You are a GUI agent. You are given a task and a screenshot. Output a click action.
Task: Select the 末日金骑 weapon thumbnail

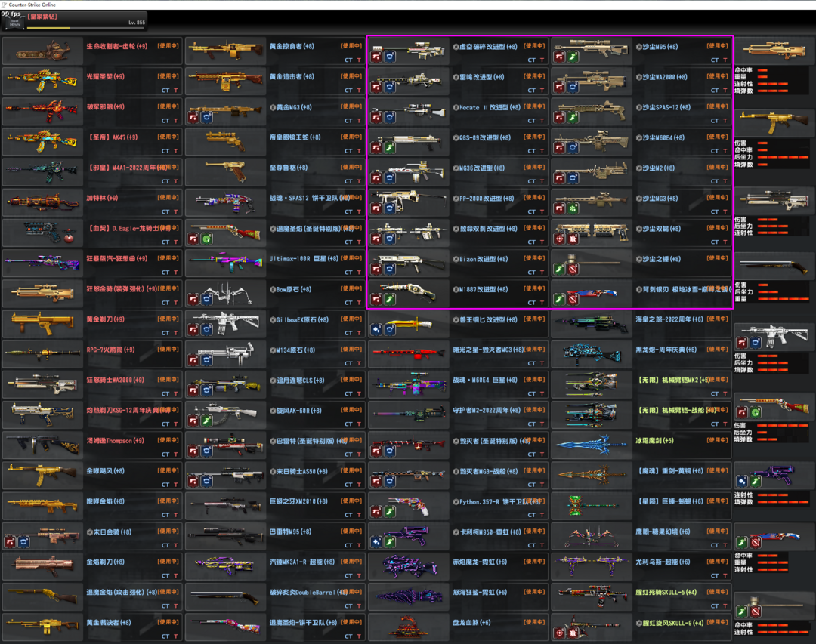tap(42, 536)
